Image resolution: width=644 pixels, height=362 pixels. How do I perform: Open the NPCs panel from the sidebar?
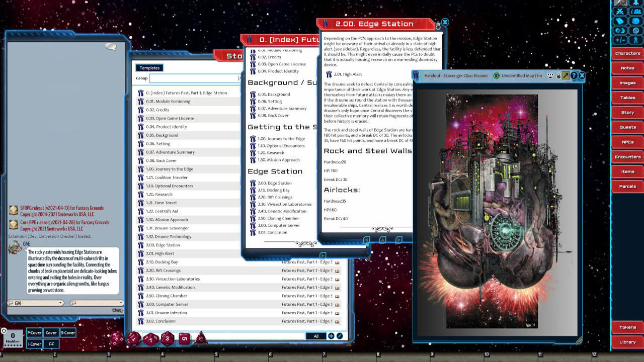coord(627,142)
